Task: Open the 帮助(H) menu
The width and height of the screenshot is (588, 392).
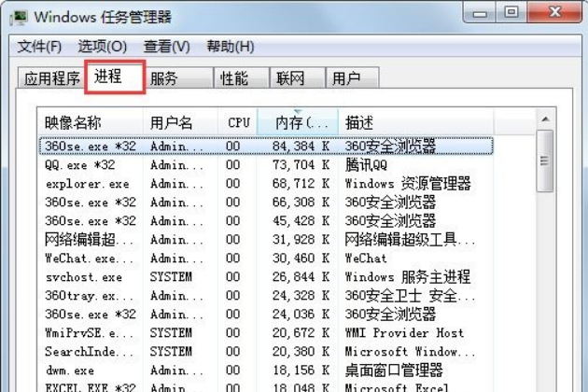Action: pos(231,47)
